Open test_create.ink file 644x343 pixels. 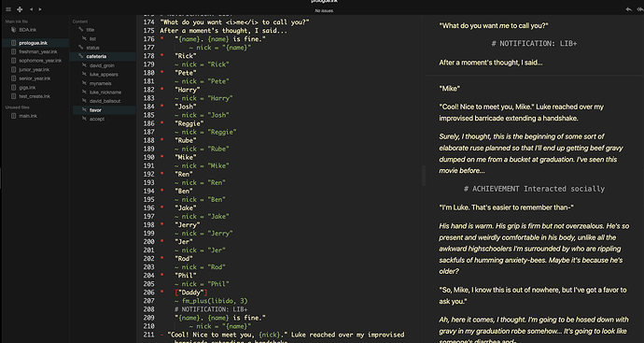35,96
